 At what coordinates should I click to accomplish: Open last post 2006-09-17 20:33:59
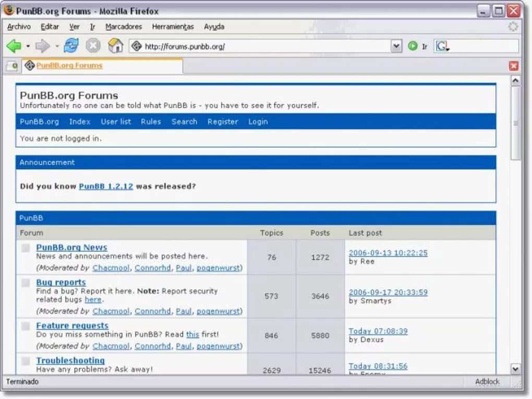click(x=388, y=293)
